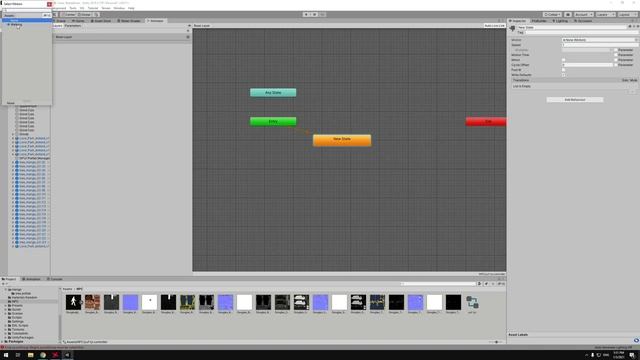This screenshot has width=640, height=360.
Task: Adjust the Project icon size slider
Action: (x=496, y=342)
